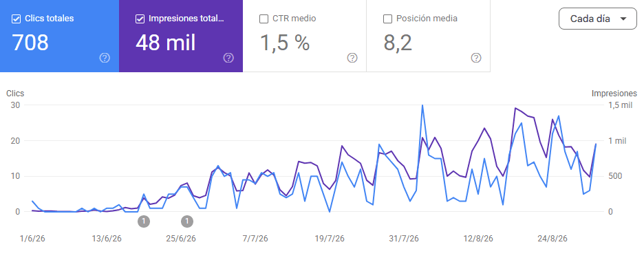644x260 pixels.
Task: Open help icon on Clics totales card
Action: [105, 58]
